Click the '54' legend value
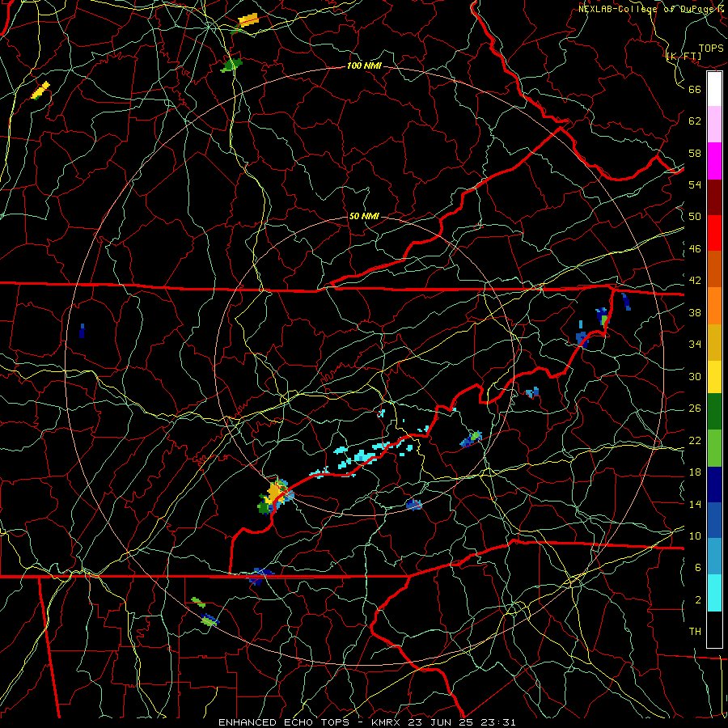Viewport: 728px width, 728px height. click(695, 184)
